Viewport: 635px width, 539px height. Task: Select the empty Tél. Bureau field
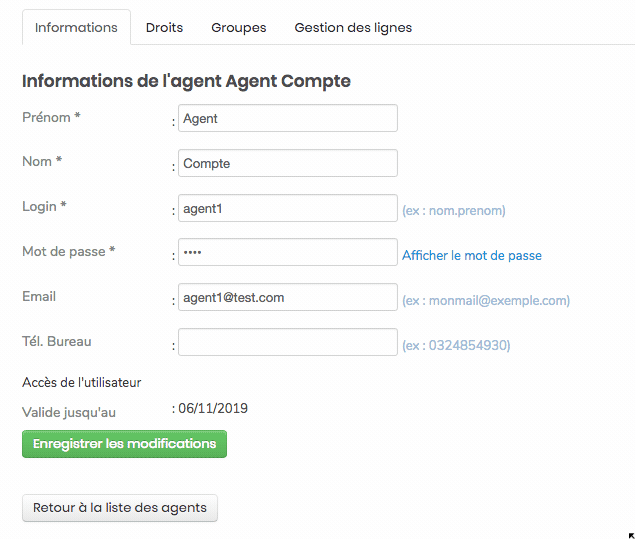click(x=288, y=342)
